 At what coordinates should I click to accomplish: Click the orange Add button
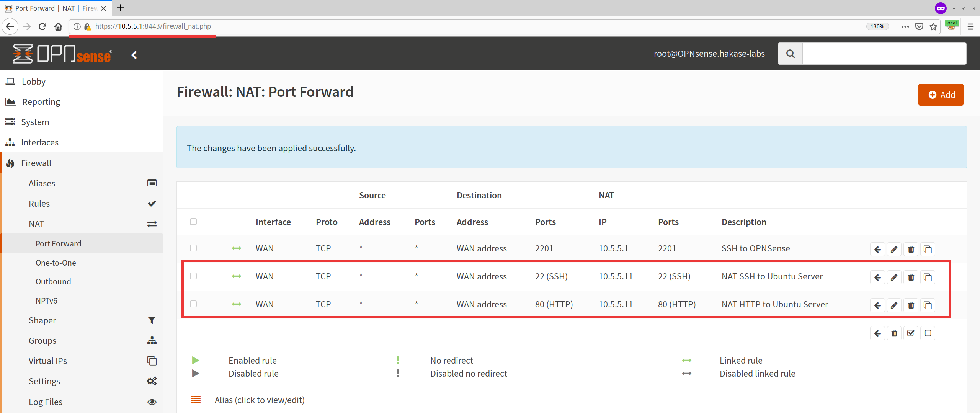pos(941,95)
